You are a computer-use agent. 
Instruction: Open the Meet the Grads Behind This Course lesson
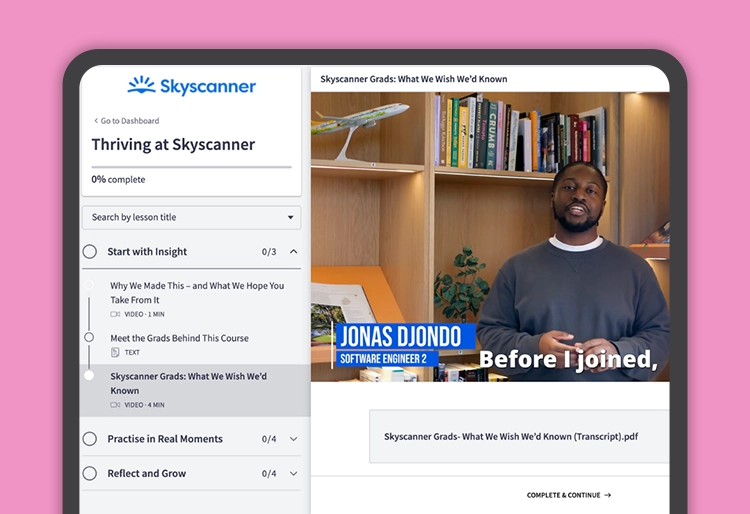(195, 344)
